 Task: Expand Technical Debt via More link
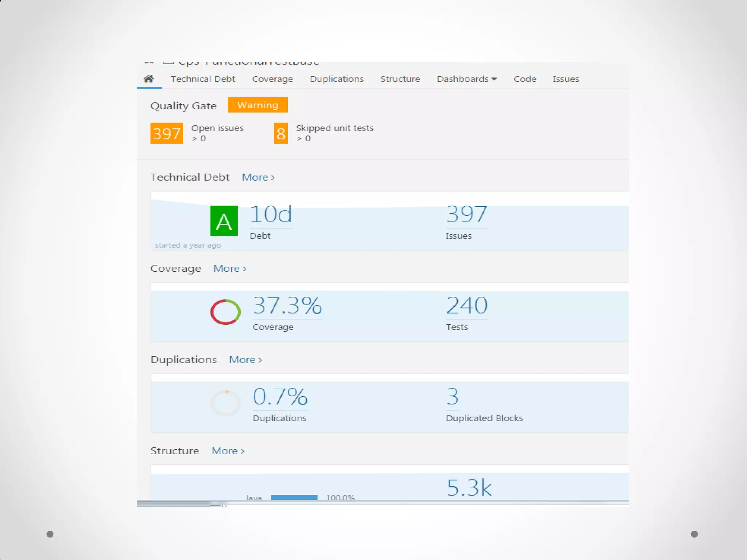(x=258, y=178)
